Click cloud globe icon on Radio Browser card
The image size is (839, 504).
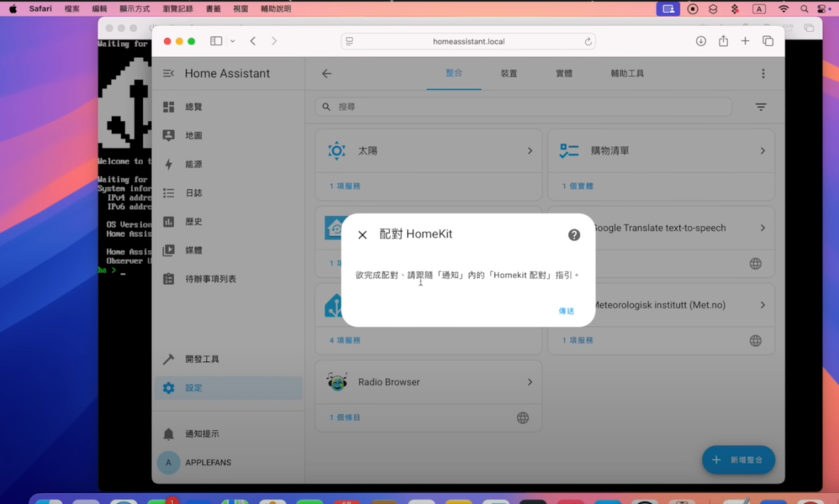[x=523, y=418]
